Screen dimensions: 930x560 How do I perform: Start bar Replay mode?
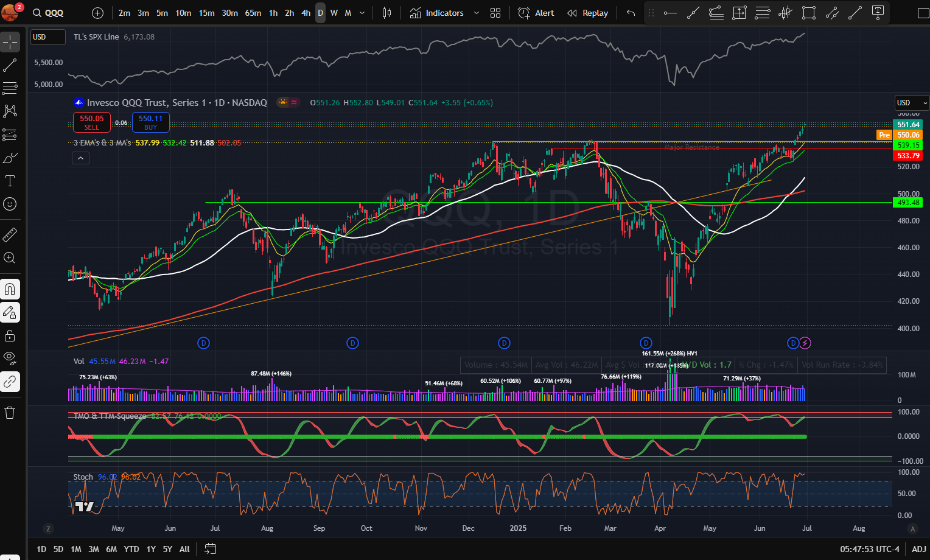click(x=587, y=13)
